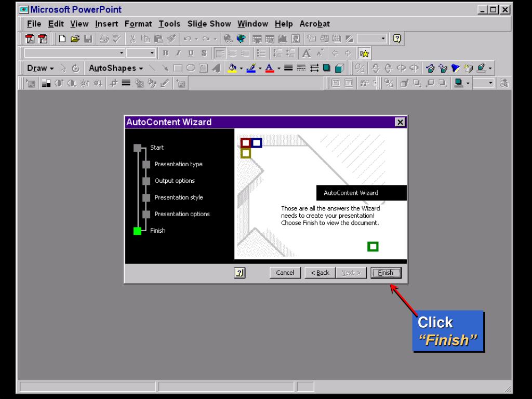The width and height of the screenshot is (532, 399).
Task: Click the Font Color red A swatch
Action: [x=270, y=68]
